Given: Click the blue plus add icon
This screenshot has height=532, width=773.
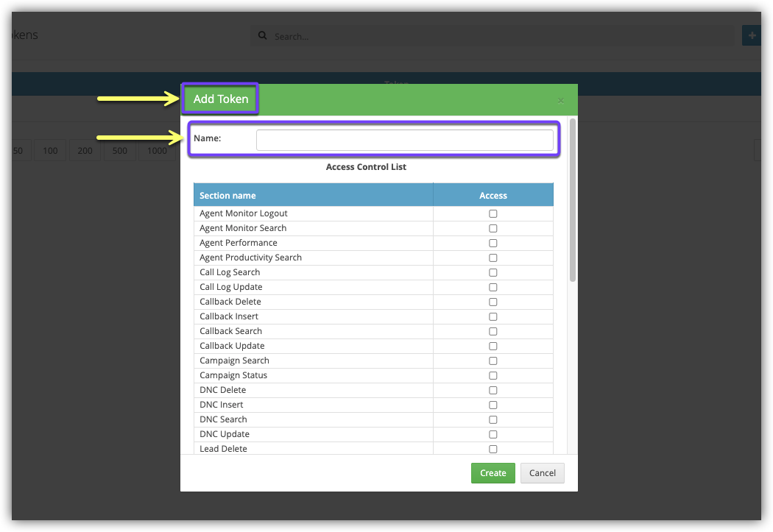Looking at the screenshot, I should click(752, 35).
